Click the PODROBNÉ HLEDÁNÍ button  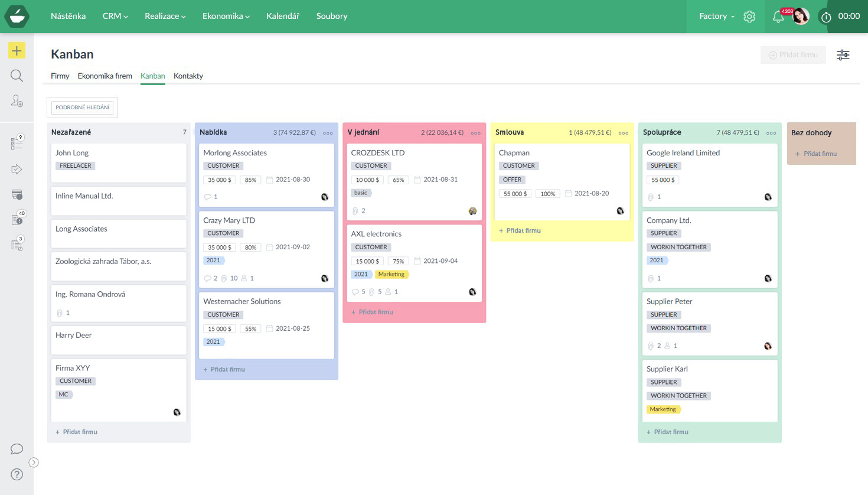pyautogui.click(x=83, y=108)
